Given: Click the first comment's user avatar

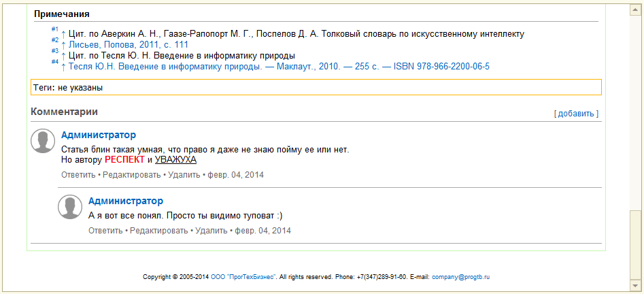Looking at the screenshot, I should (x=43, y=141).
